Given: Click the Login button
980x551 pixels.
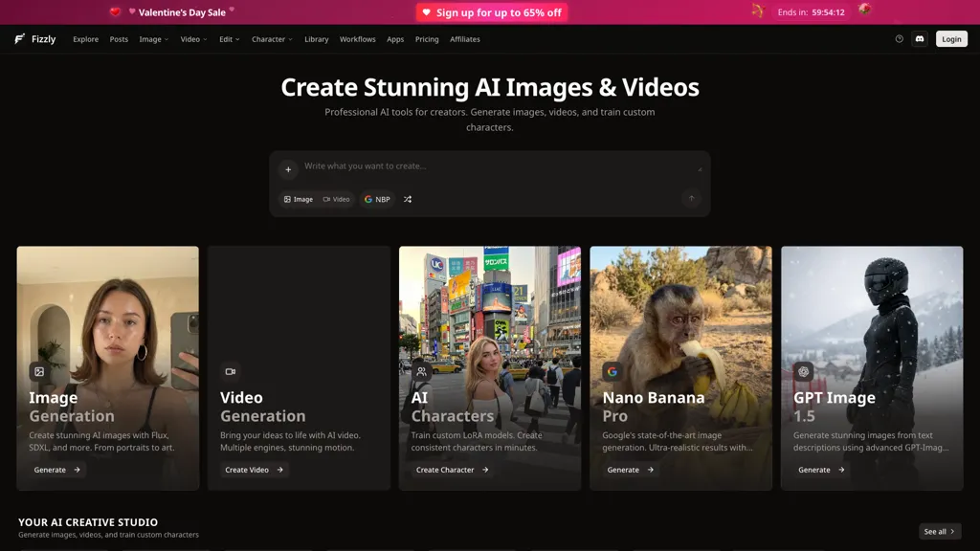Looking at the screenshot, I should 951,38.
